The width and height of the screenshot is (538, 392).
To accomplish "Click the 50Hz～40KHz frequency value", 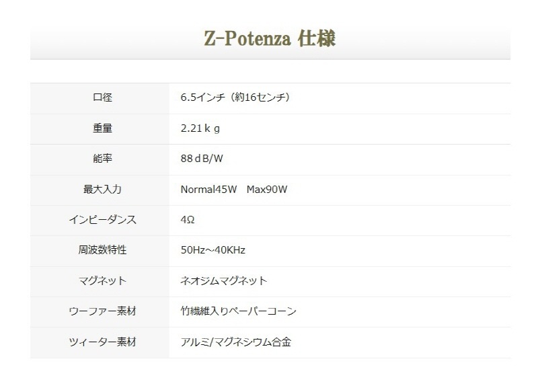I will 213,250.
